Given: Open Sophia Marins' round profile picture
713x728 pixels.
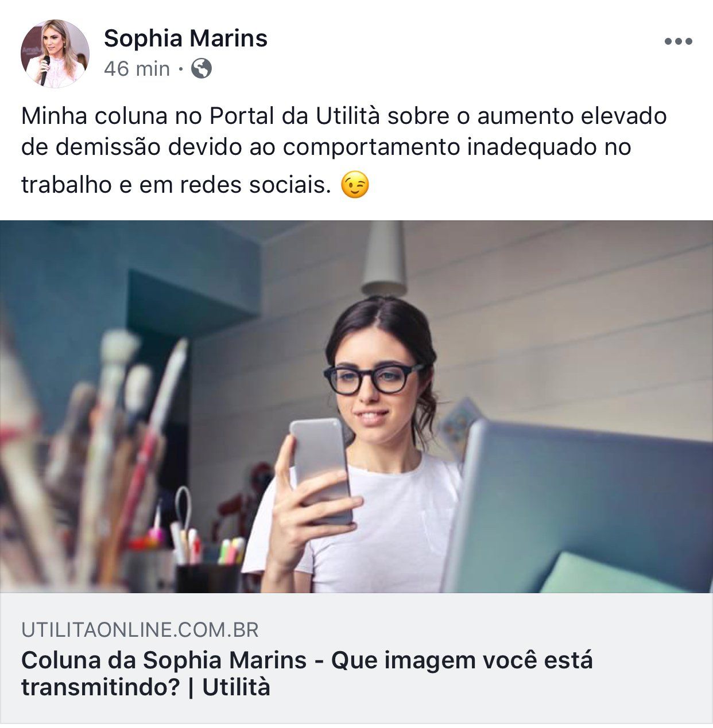Looking at the screenshot, I should point(55,53).
